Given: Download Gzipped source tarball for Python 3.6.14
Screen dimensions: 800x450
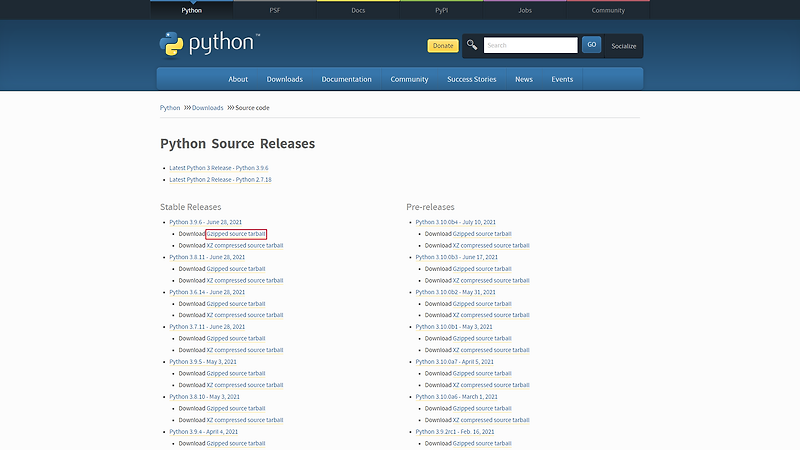Looking at the screenshot, I should tap(236, 304).
